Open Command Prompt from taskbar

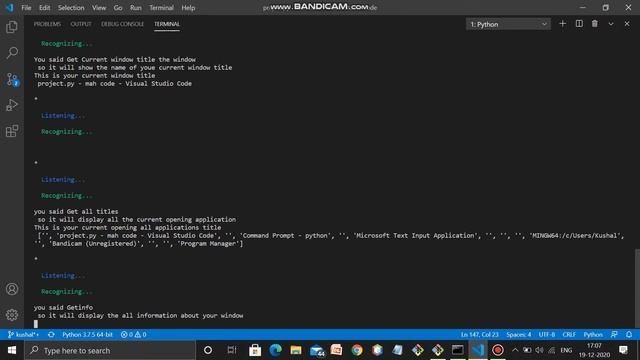pyautogui.click(x=458, y=350)
